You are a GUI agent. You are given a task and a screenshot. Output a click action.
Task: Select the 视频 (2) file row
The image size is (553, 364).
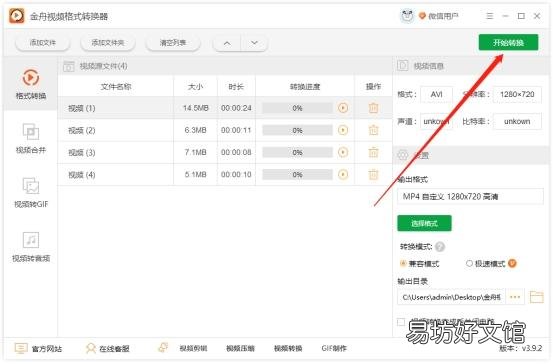point(225,130)
